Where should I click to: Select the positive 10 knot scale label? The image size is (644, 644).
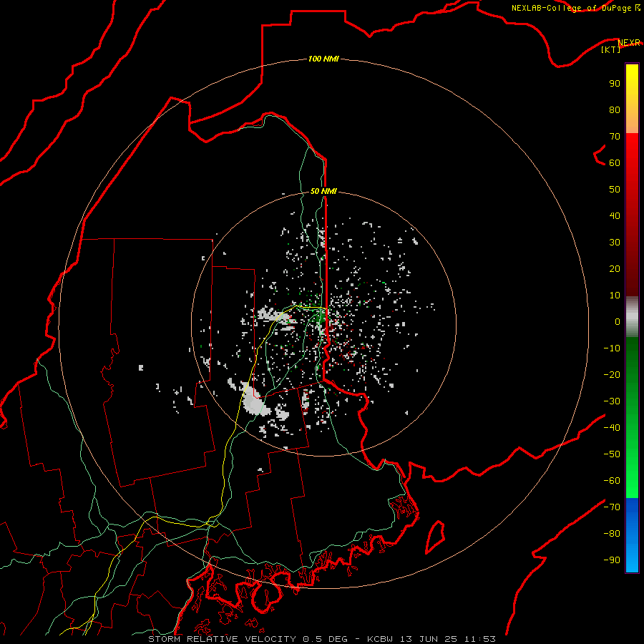point(615,296)
